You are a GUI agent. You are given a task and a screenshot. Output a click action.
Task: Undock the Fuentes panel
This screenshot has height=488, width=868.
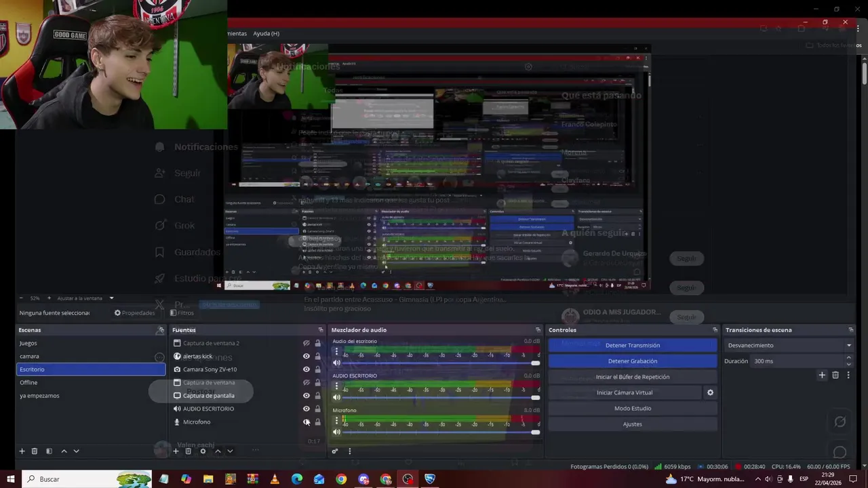tap(321, 330)
